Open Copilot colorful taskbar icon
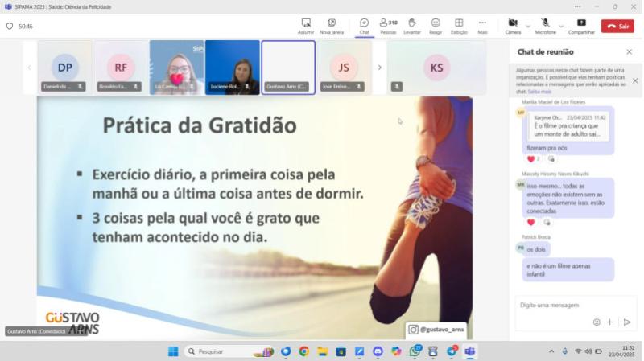The image size is (644, 361). click(x=396, y=351)
